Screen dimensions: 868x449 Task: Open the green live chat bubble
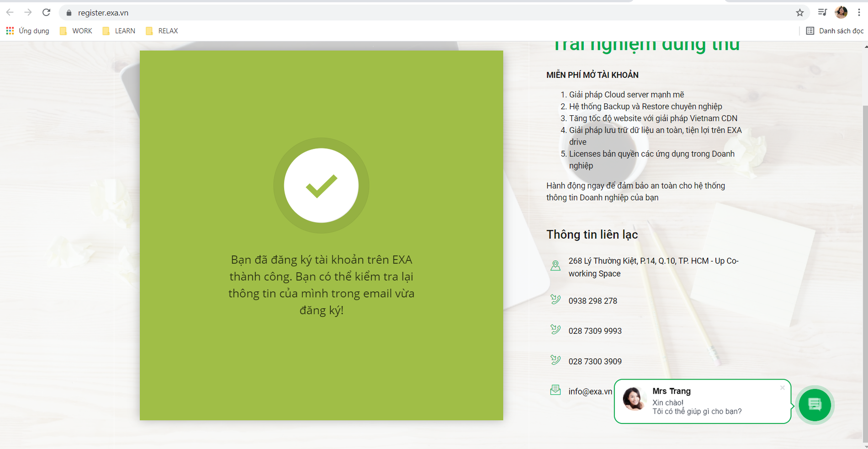pos(815,405)
